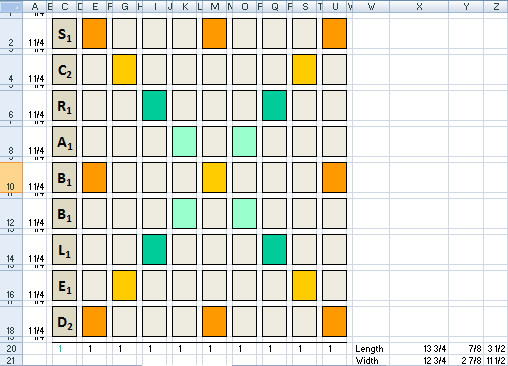Image resolution: width=508 pixels, height=366 pixels.
Task: Click orange square in row 18, column M
Action: pos(215,321)
